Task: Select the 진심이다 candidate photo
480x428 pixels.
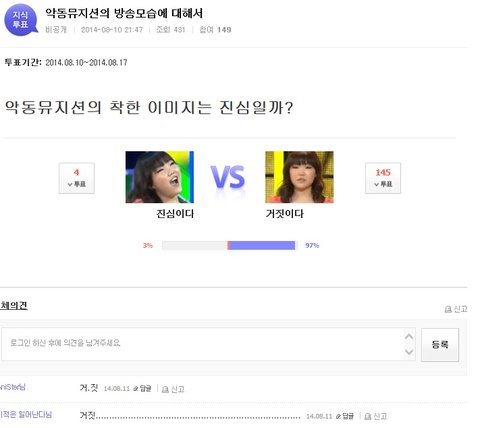Action: coord(160,177)
